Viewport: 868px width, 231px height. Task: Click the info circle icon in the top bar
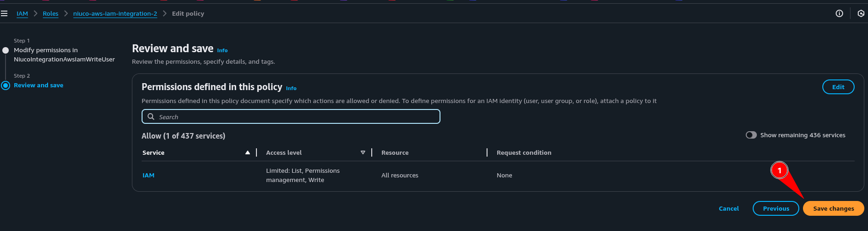pyautogui.click(x=839, y=14)
